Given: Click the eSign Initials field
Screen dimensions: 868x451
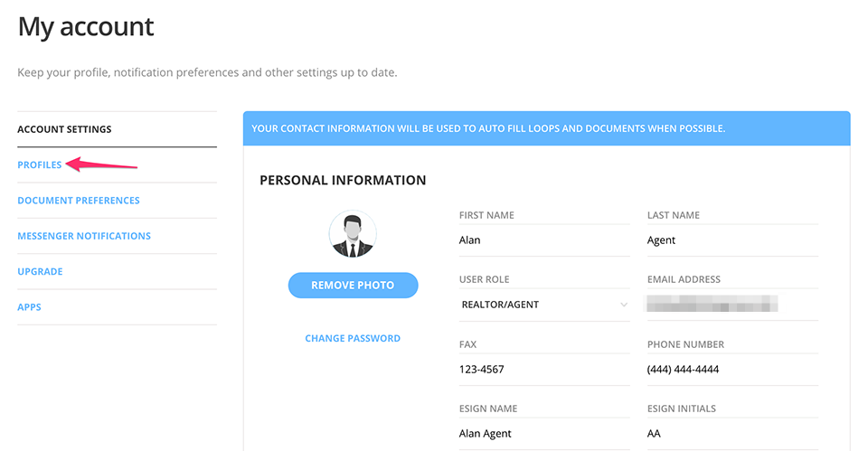Looking at the screenshot, I should [731, 434].
